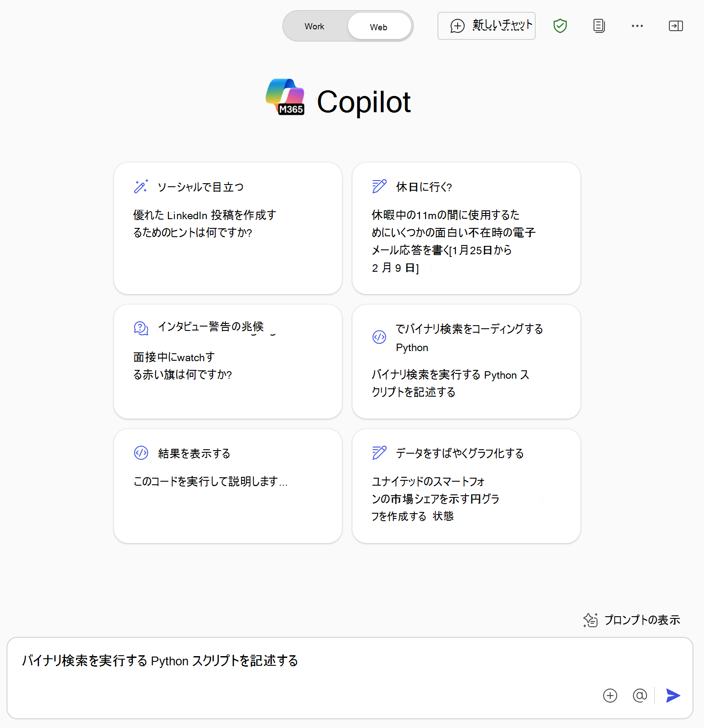Switch to the Web tab
The image size is (704, 728).
tap(379, 27)
